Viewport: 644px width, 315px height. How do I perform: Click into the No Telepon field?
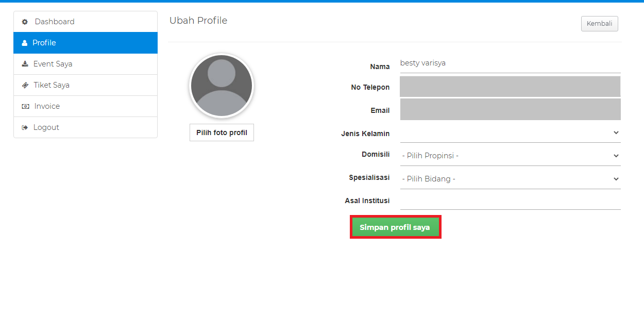tap(510, 87)
